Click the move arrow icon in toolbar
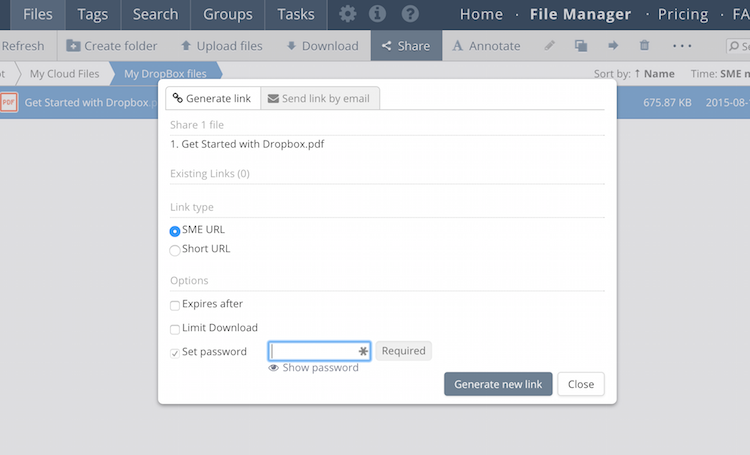The image size is (750, 455). tap(613, 46)
